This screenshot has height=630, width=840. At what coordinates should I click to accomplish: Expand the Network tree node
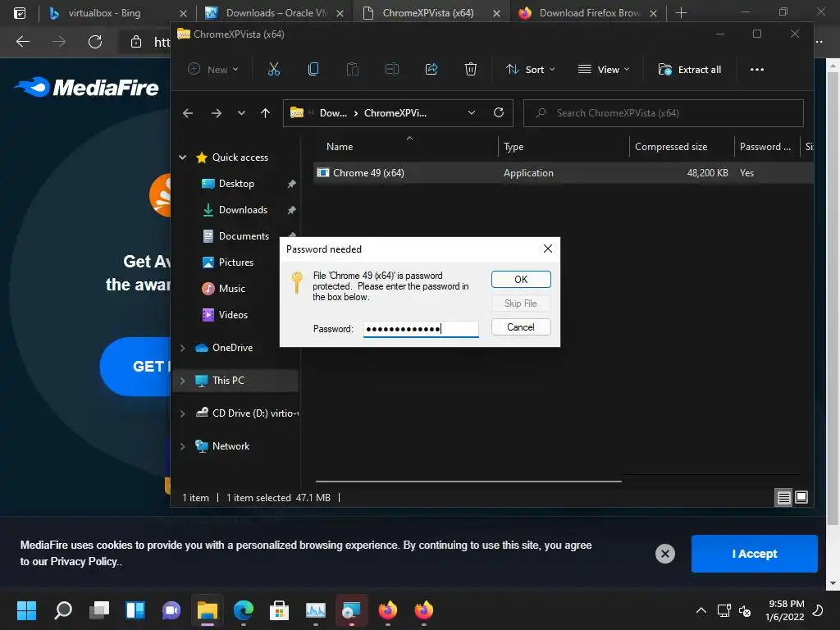(x=183, y=446)
